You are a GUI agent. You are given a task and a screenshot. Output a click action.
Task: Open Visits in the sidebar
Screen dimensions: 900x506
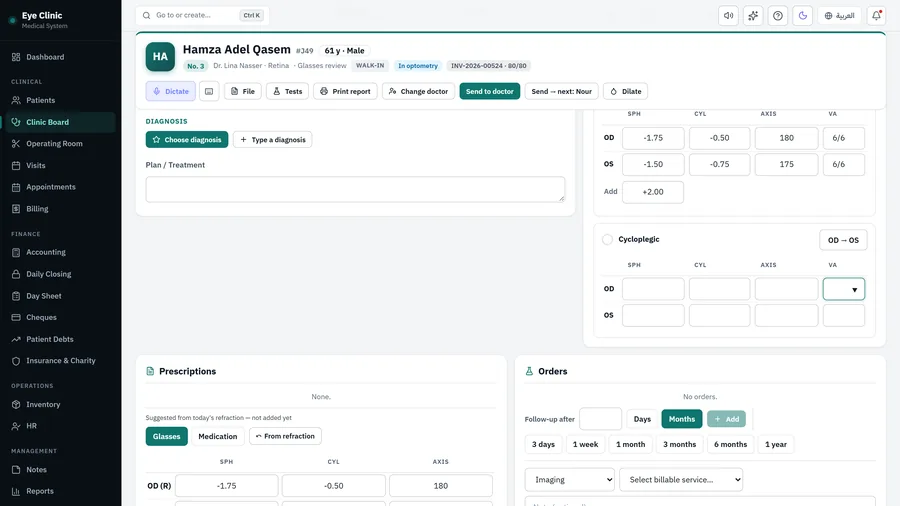coord(60,165)
